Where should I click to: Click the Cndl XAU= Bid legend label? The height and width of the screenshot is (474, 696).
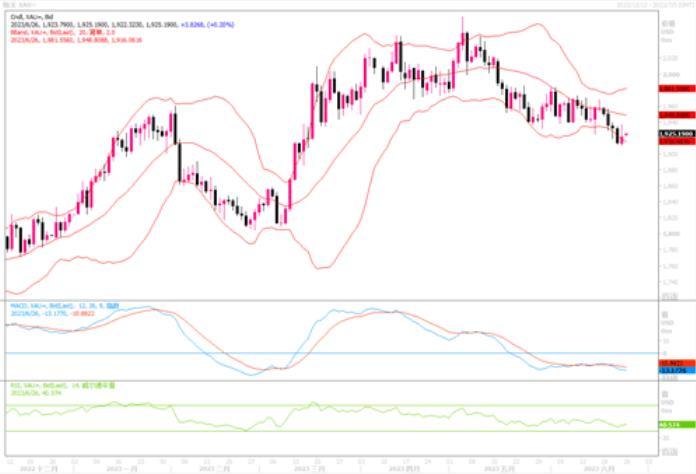[24, 17]
